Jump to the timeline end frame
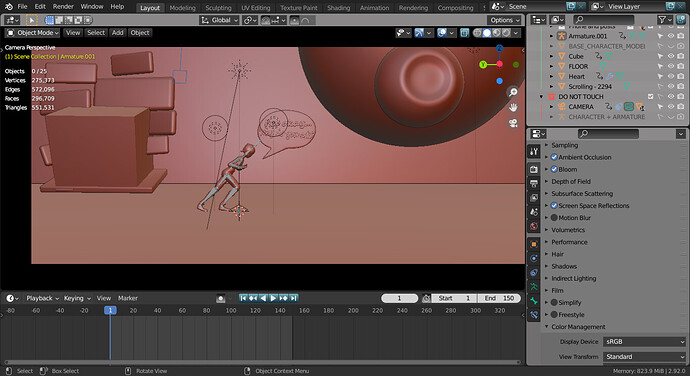This screenshot has width=690, height=376. [294, 298]
